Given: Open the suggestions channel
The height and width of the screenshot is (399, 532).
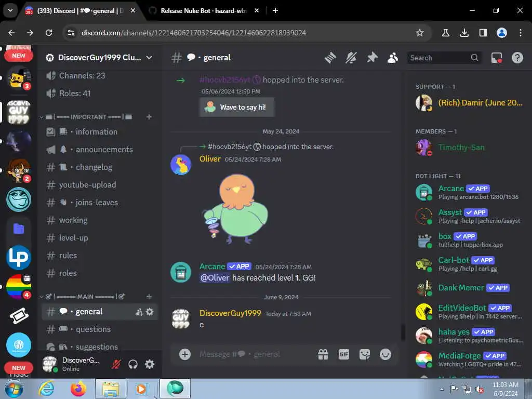Looking at the screenshot, I should pos(99,347).
